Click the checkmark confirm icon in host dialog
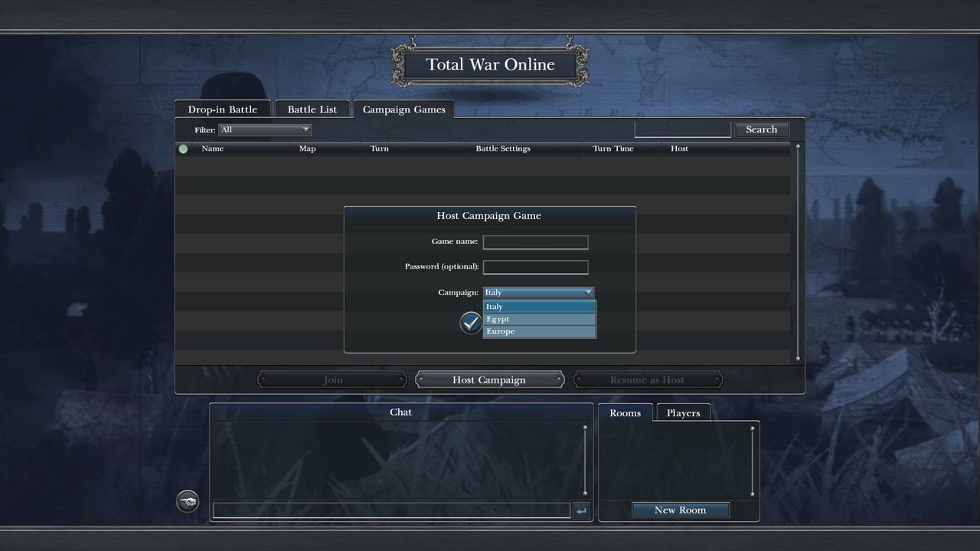This screenshot has height=551, width=980. click(471, 323)
